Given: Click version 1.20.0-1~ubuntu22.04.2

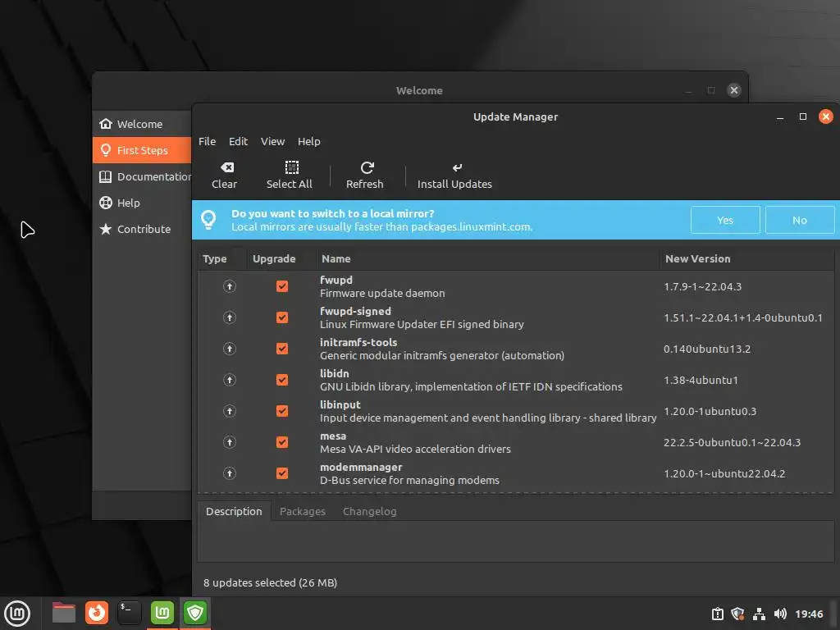Looking at the screenshot, I should [x=724, y=473].
